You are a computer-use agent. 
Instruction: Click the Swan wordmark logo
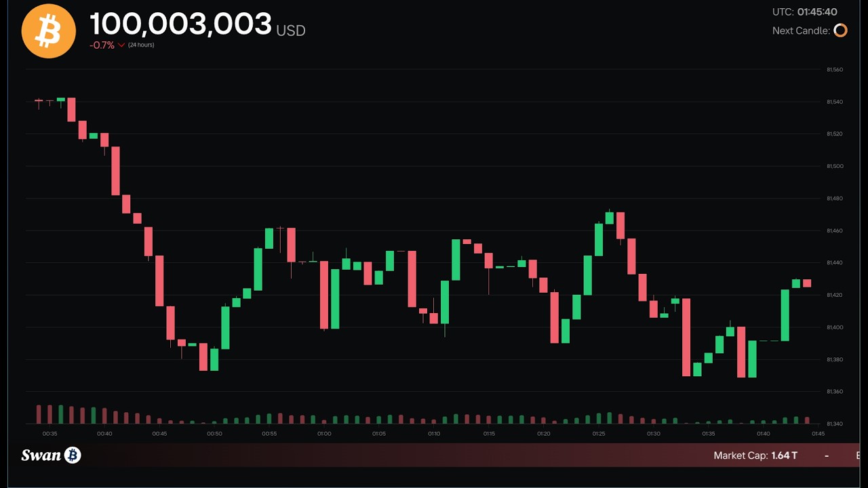(x=42, y=455)
